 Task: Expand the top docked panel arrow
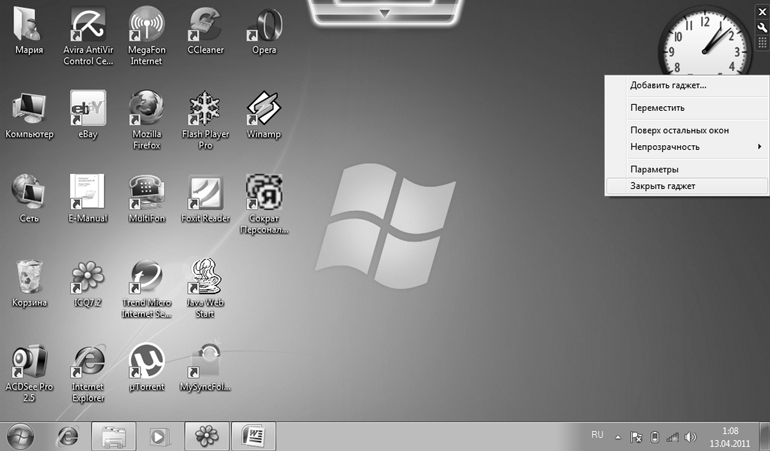click(385, 13)
